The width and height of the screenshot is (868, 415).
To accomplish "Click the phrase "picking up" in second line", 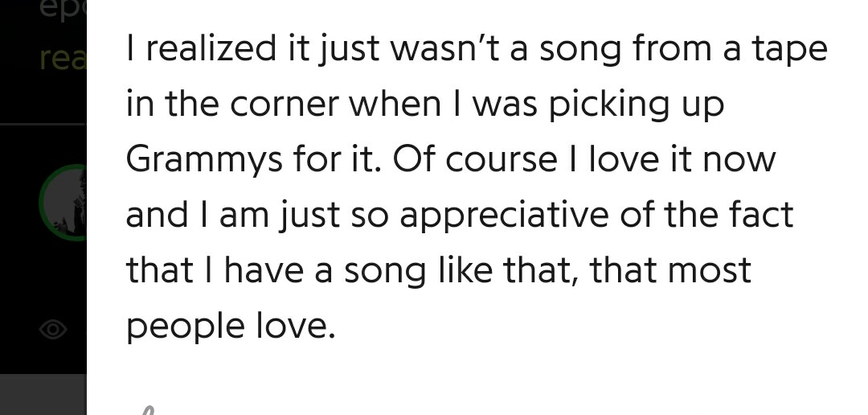I will pyautogui.click(x=637, y=105).
